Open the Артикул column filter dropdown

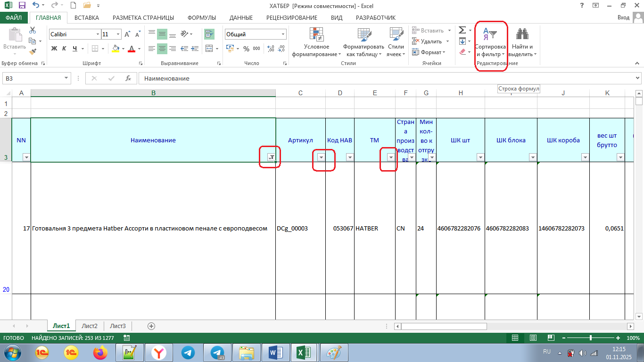coord(321,157)
